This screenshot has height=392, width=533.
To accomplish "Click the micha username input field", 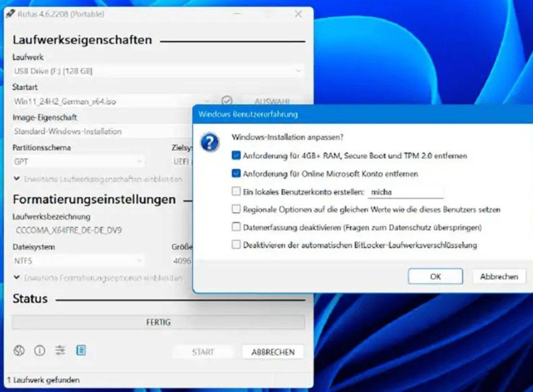I will (405, 191).
